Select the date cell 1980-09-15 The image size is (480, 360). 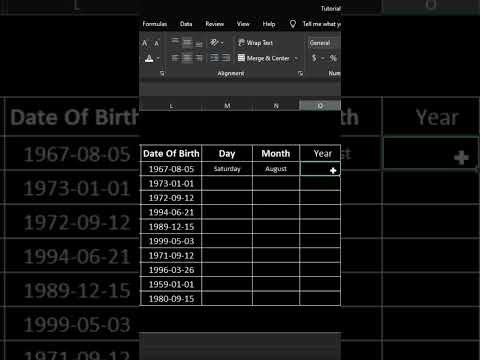(171, 299)
